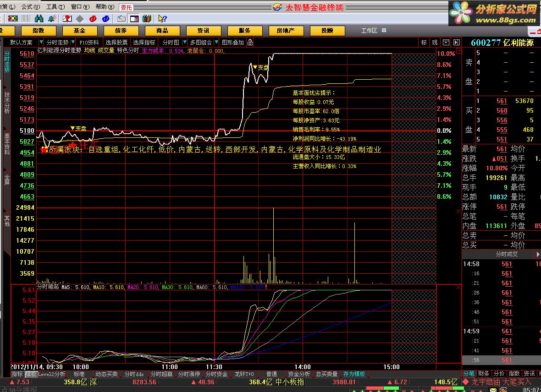
Task: Switch to the 动态买卖 bottom tab
Action: click(x=107, y=374)
